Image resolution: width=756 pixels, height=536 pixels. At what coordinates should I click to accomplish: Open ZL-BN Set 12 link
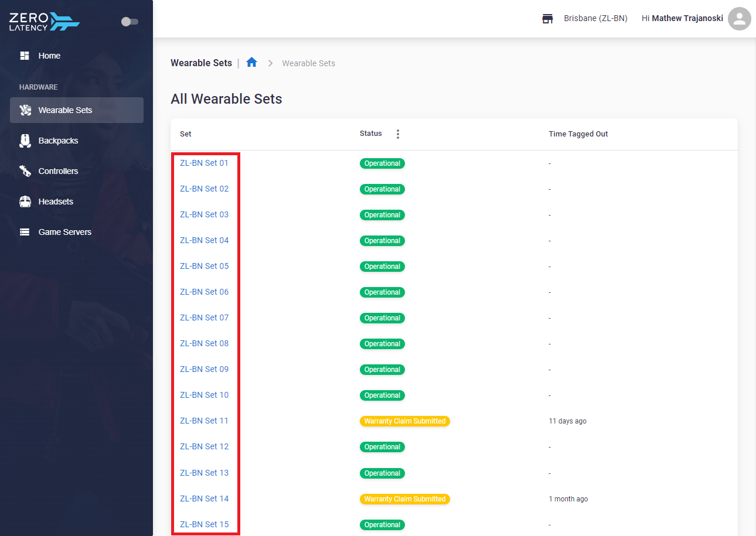204,446
